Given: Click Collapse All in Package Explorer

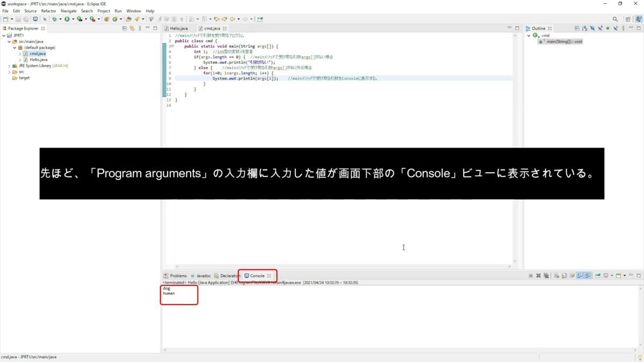Looking at the screenshot, I should pos(125,28).
